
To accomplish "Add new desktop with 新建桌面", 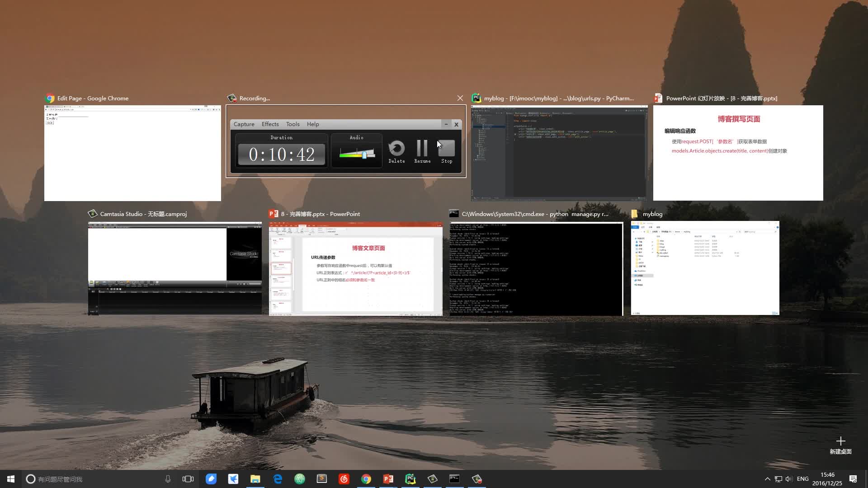I will click(x=840, y=445).
